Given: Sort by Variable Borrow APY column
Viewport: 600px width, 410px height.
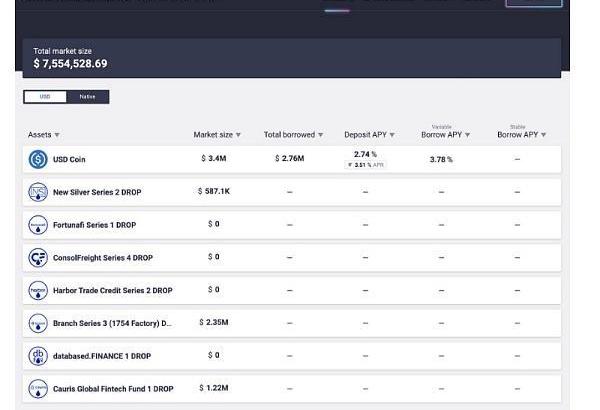Looking at the screenshot, I should 445,135.
